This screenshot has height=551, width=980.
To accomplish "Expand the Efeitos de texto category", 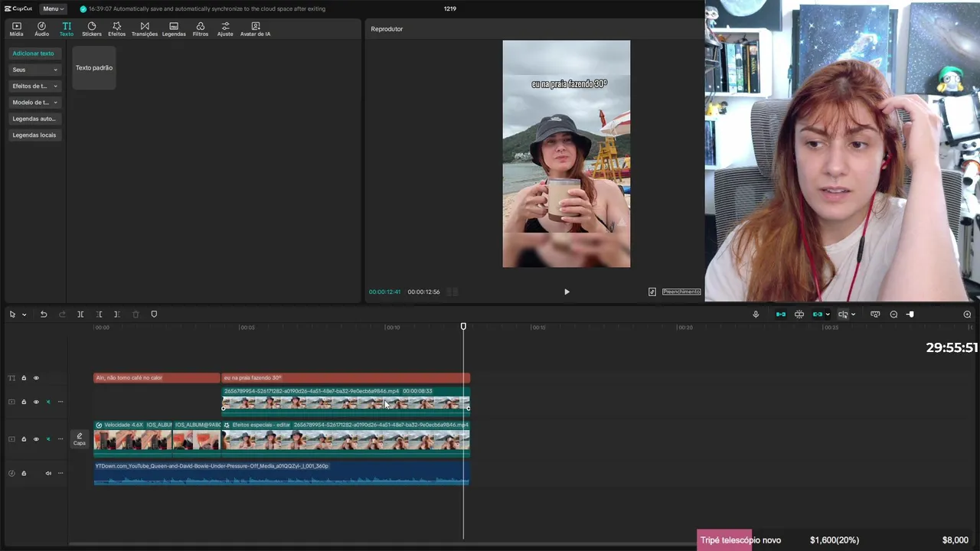I will (x=34, y=86).
